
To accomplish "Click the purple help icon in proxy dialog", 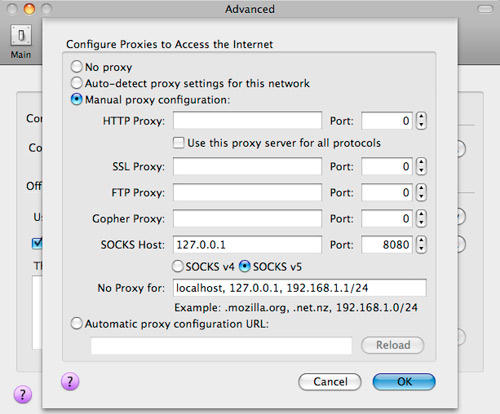I will click(x=70, y=381).
